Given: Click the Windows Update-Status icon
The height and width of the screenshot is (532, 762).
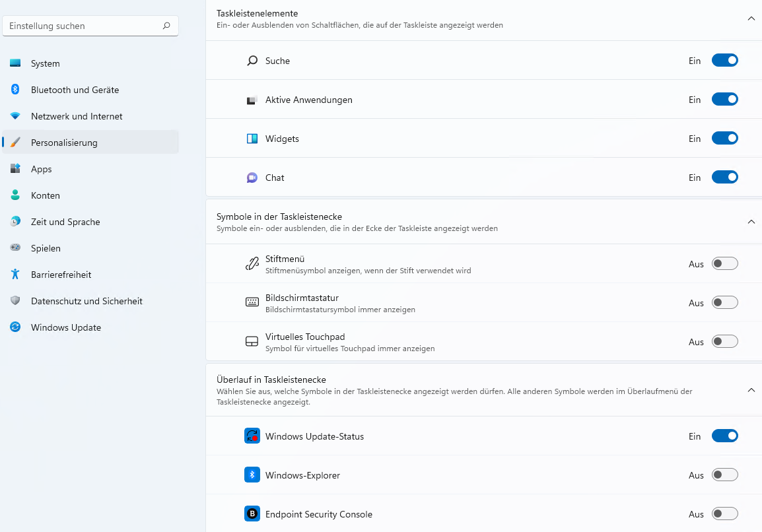Looking at the screenshot, I should [252, 436].
